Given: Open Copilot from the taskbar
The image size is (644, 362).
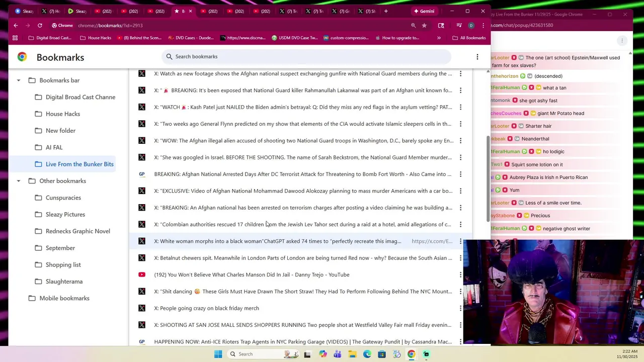Looking at the screenshot, I should point(323,354).
